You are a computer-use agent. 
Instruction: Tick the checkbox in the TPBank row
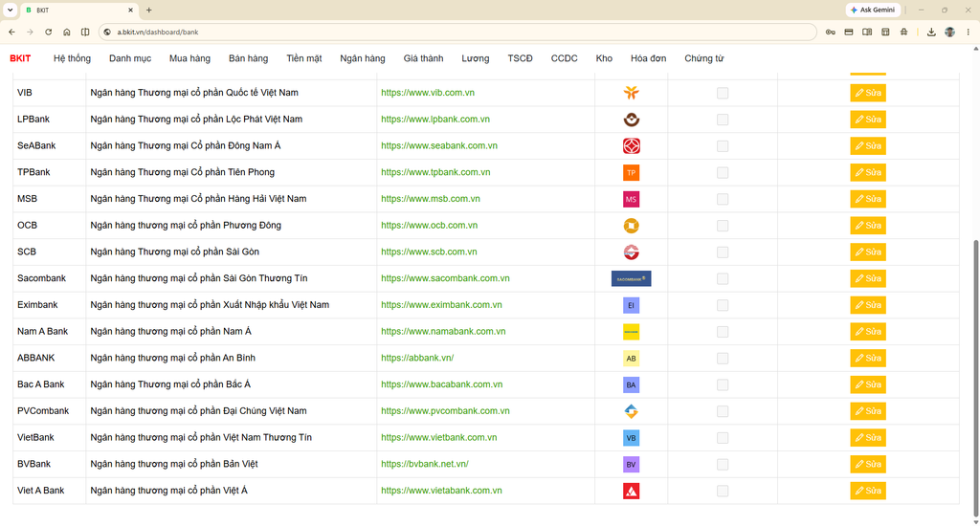click(x=723, y=172)
